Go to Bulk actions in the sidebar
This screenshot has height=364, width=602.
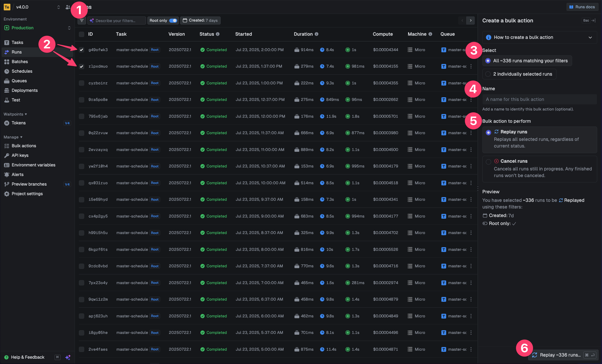tap(24, 146)
